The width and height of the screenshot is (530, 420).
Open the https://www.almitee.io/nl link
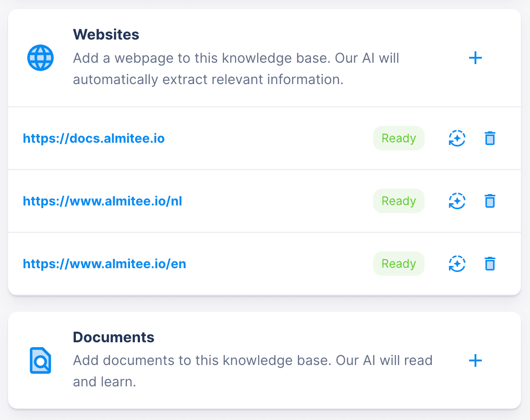pyautogui.click(x=102, y=201)
